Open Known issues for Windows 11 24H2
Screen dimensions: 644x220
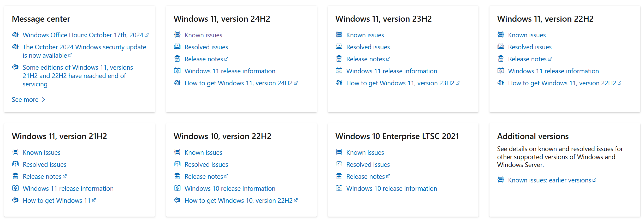tap(203, 35)
